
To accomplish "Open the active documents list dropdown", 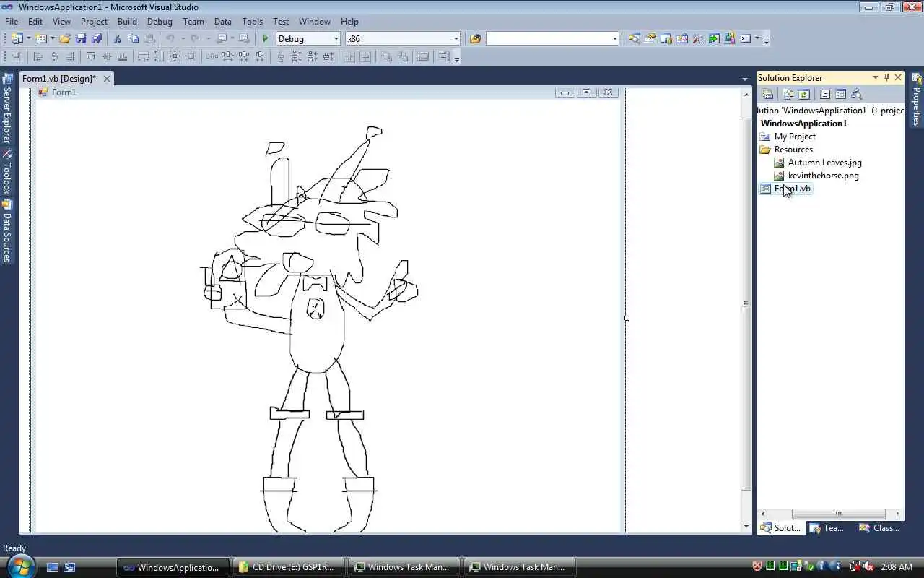I will (745, 79).
